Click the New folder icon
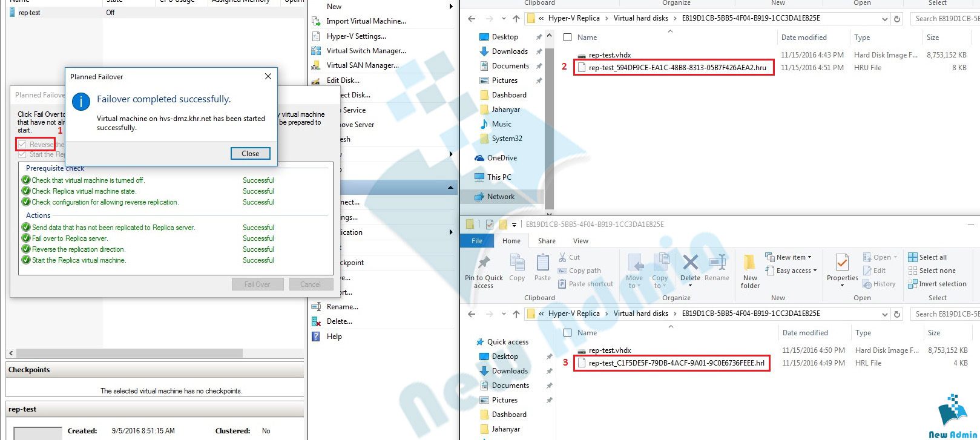The width and height of the screenshot is (980, 440). 750,264
